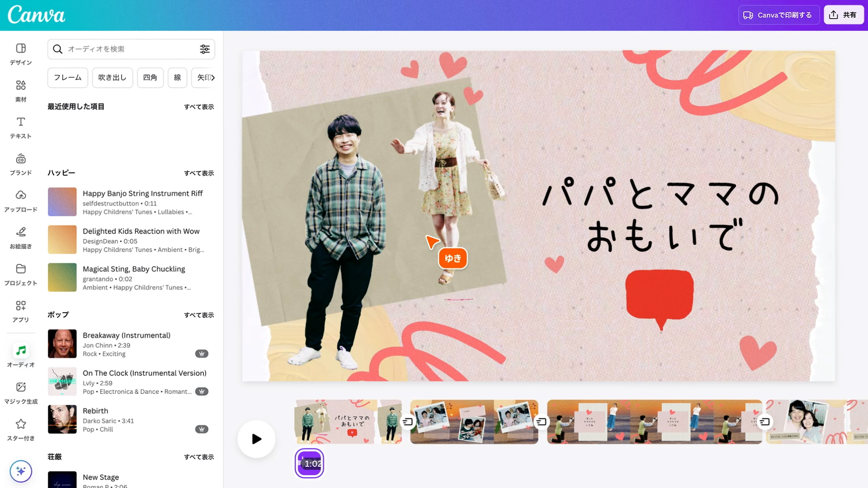Click the Canva logo
This screenshot has width=868, height=488.
(x=37, y=15)
